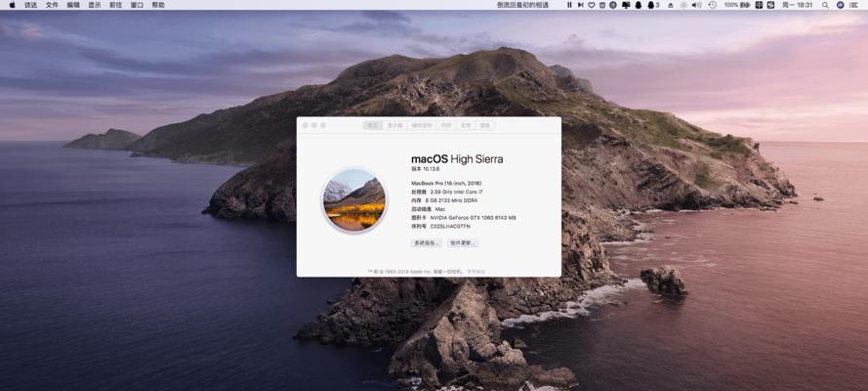Switch to the 支持 (Support) tab
The height and width of the screenshot is (391, 868).
pos(466,126)
